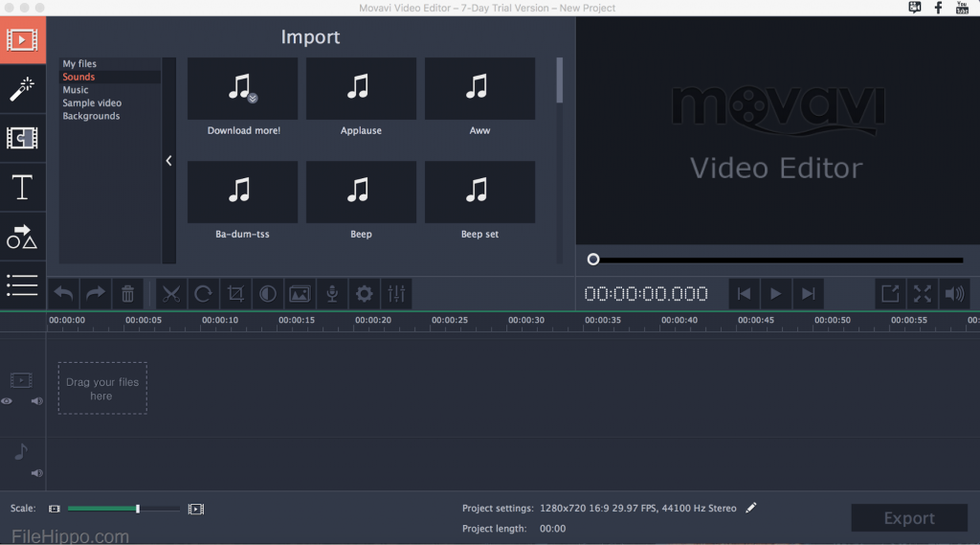Select Sounds category
The image size is (980, 545).
[x=78, y=77]
